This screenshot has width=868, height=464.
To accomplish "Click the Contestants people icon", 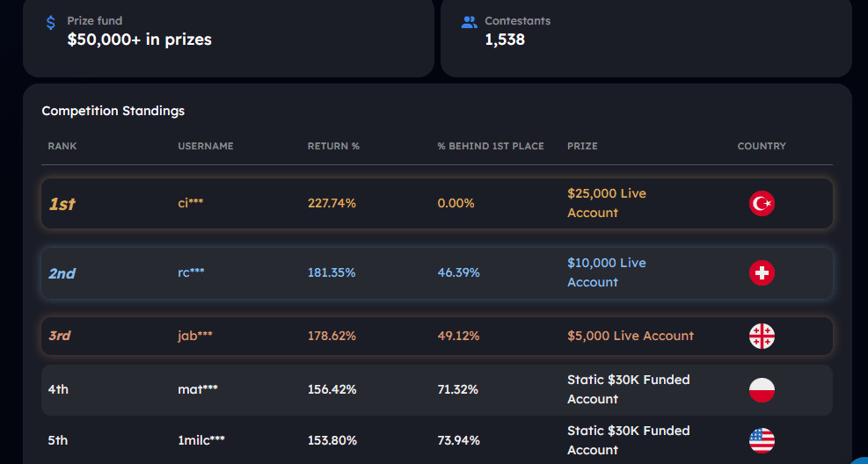I will pyautogui.click(x=469, y=22).
